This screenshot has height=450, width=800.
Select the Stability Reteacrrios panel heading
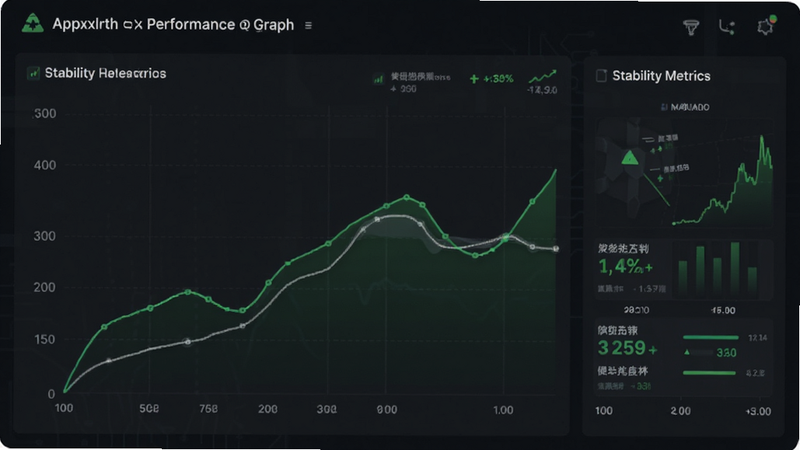pyautogui.click(x=105, y=73)
